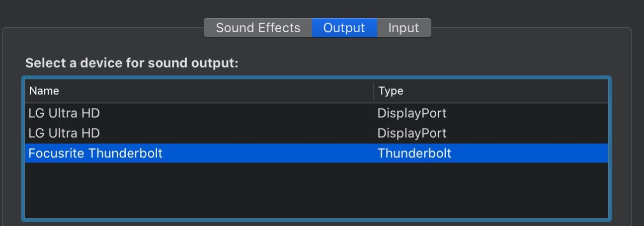
Task: Click the divider between Name and Type headers
Action: (374, 91)
